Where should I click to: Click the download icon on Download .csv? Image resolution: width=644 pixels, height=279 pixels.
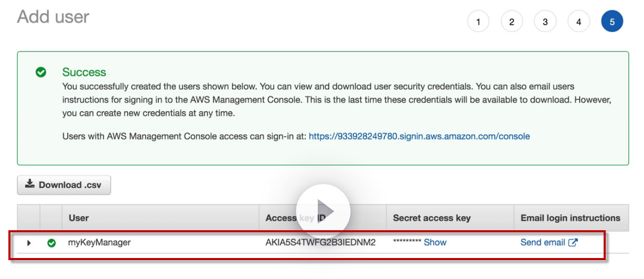[30, 184]
